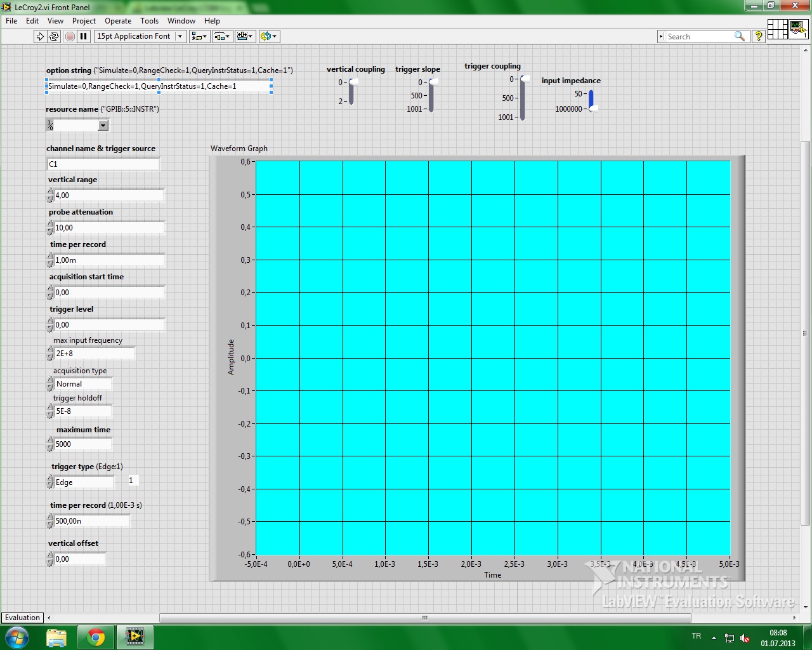Click the channel name field showing C1
The width and height of the screenshot is (812, 650).
coord(103,164)
